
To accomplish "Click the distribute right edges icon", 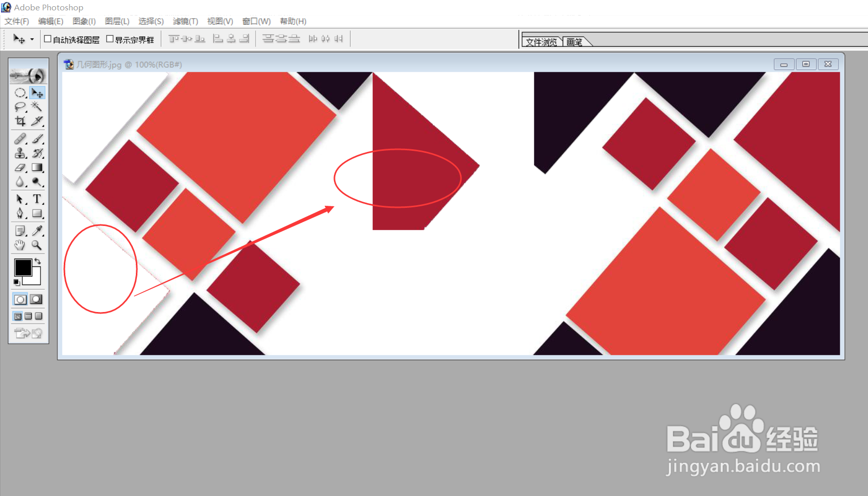I will (339, 39).
